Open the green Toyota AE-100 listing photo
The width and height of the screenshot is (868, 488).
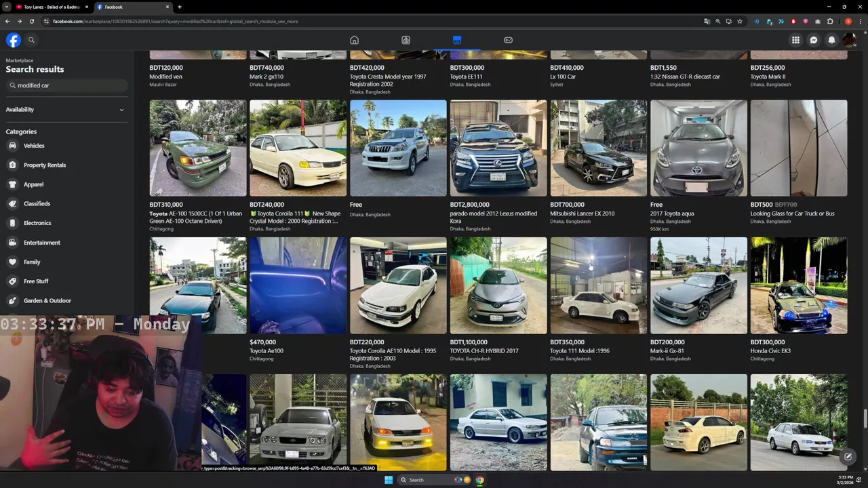point(198,148)
